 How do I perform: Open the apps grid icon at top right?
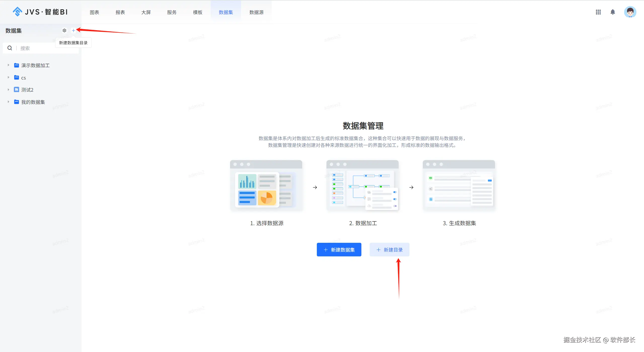tap(598, 12)
